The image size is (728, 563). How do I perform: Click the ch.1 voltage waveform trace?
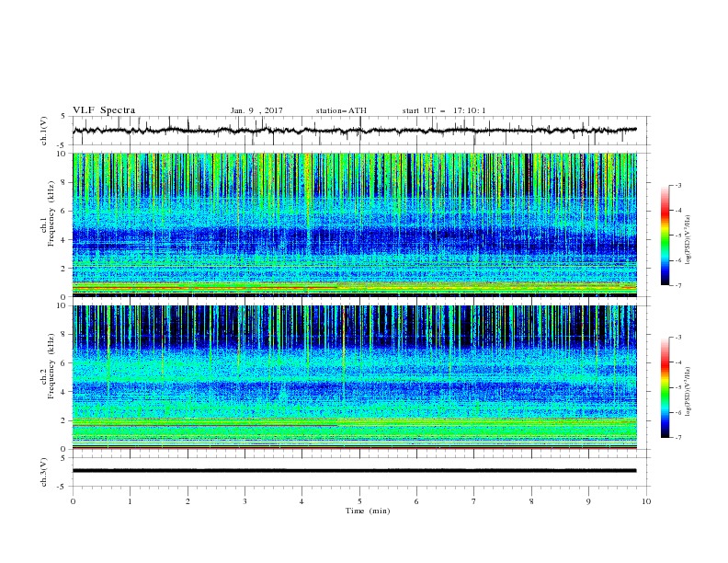pyautogui.click(x=354, y=131)
